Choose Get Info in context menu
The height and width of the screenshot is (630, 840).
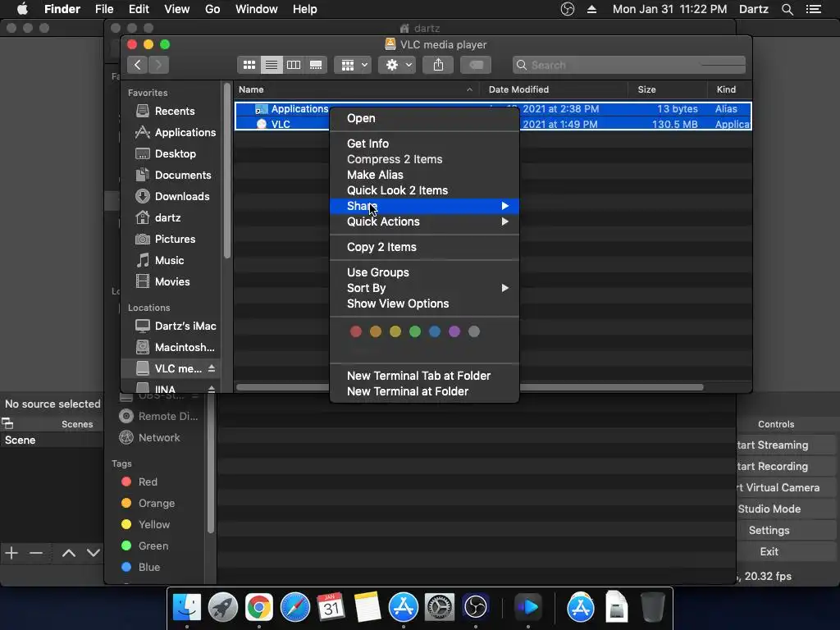(x=424, y=144)
